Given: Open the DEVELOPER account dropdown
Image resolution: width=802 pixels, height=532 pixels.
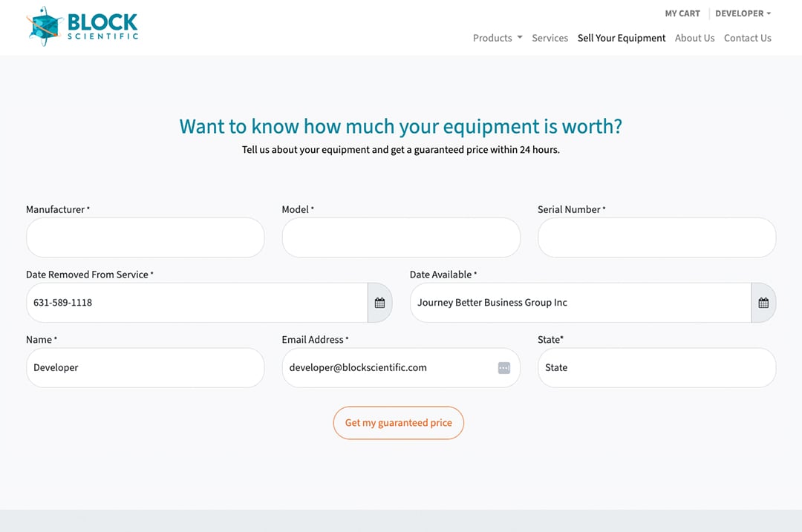Looking at the screenshot, I should click(x=743, y=13).
